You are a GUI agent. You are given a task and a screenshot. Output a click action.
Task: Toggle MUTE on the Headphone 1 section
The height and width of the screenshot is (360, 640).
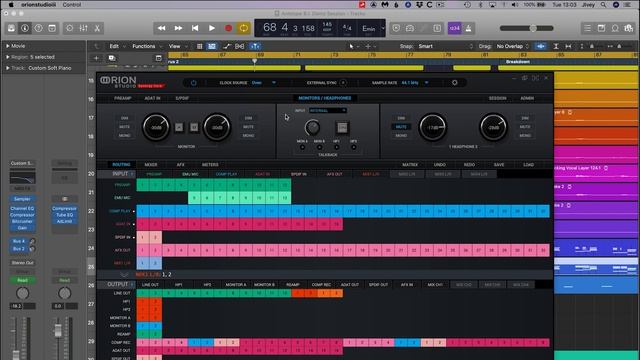[401, 127]
